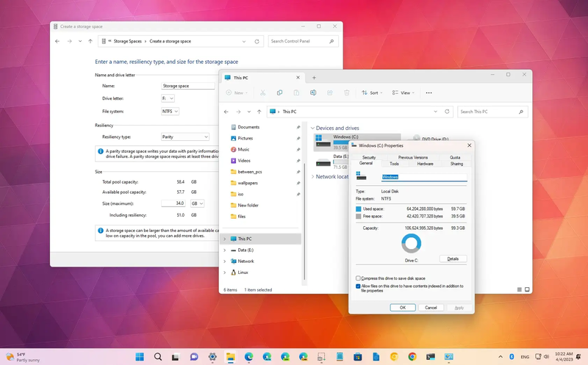The width and height of the screenshot is (588, 365).
Task: Switch to the Sharing tab
Action: click(x=456, y=164)
